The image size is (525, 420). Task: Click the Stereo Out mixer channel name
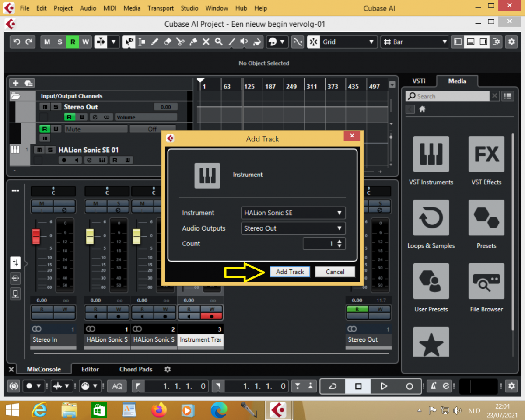pyautogui.click(x=368, y=340)
